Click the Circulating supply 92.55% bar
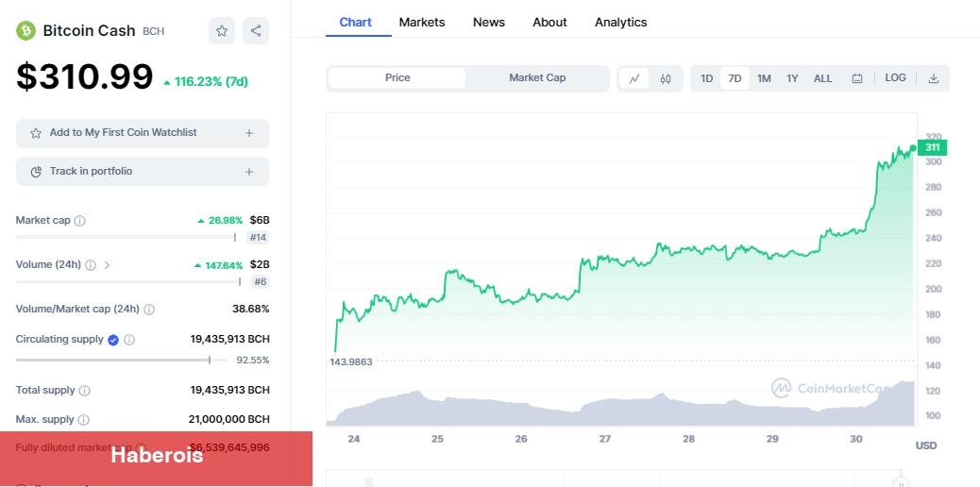Image resolution: width=980 pixels, height=487 pixels. (121, 361)
